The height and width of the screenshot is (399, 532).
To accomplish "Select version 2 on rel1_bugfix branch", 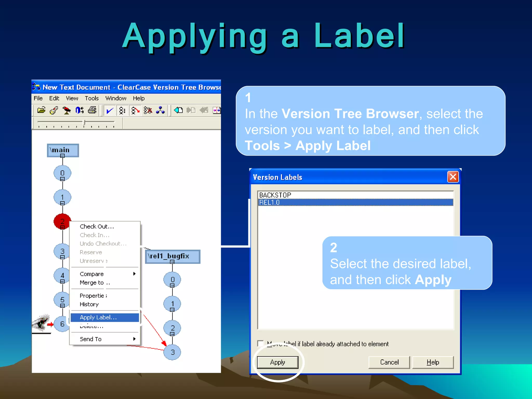I will pos(172,328).
